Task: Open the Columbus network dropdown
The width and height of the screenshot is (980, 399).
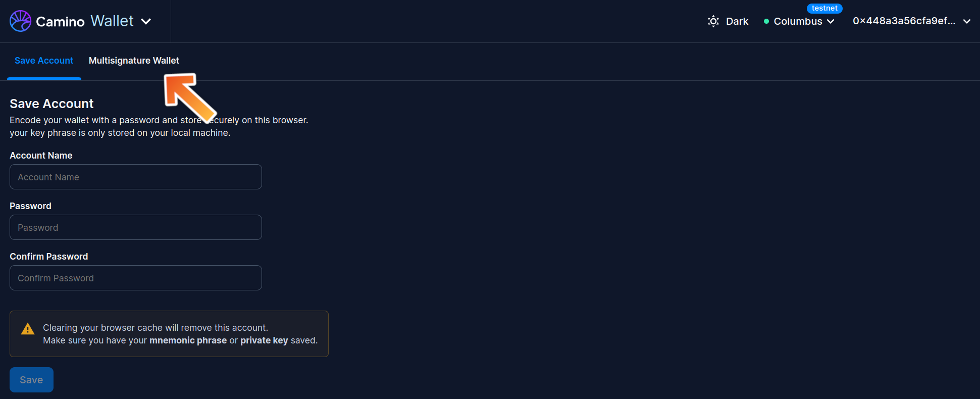Action: click(x=804, y=21)
